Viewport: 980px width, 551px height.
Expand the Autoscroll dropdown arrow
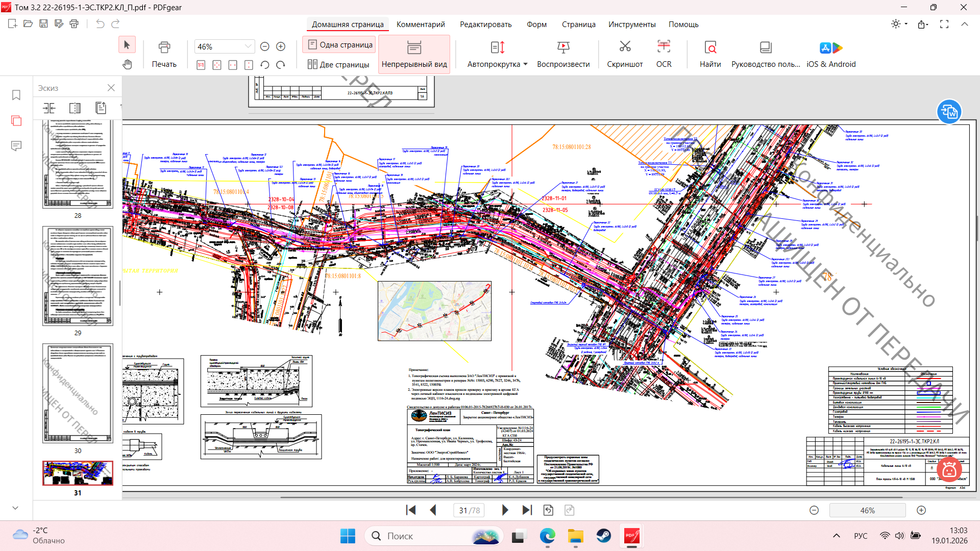(x=525, y=64)
